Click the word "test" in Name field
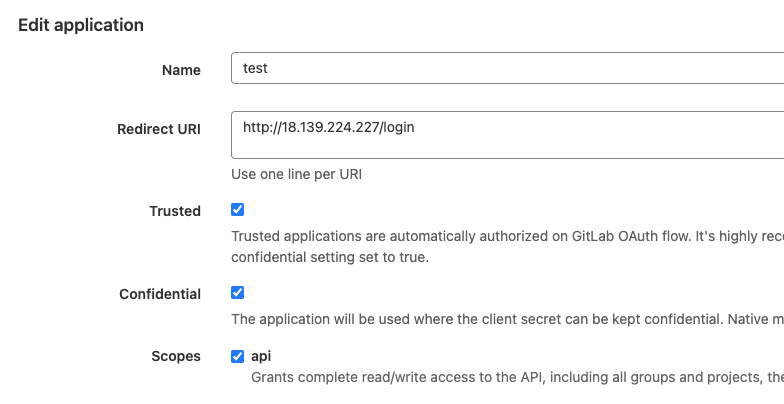Image resolution: width=784 pixels, height=404 pixels. (x=255, y=69)
